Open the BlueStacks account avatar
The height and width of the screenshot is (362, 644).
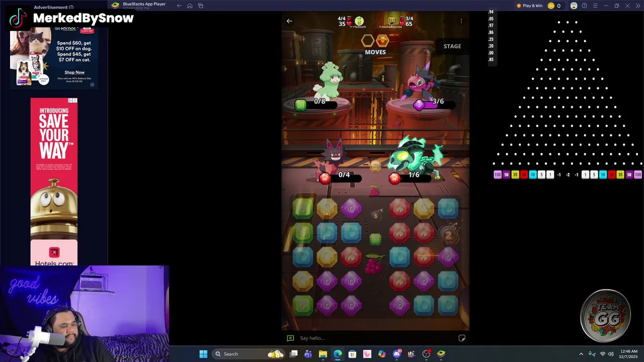pos(574,6)
